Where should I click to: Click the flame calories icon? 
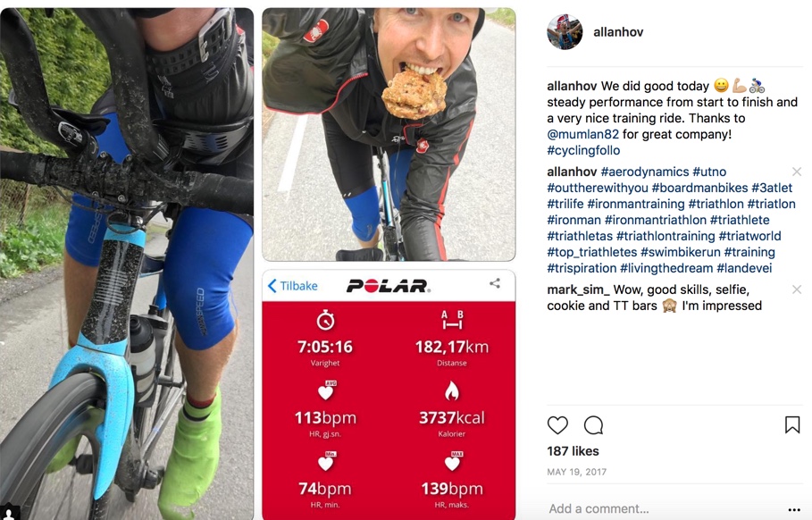point(452,391)
